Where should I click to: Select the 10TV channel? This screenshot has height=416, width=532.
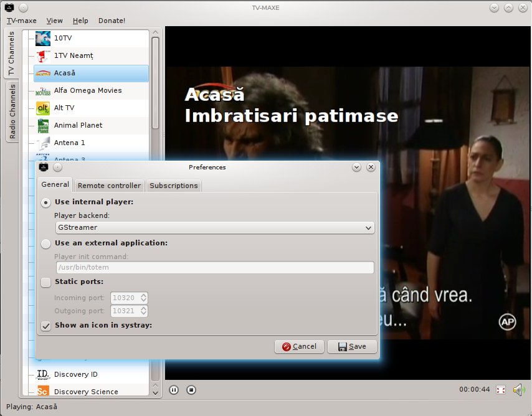click(91, 39)
